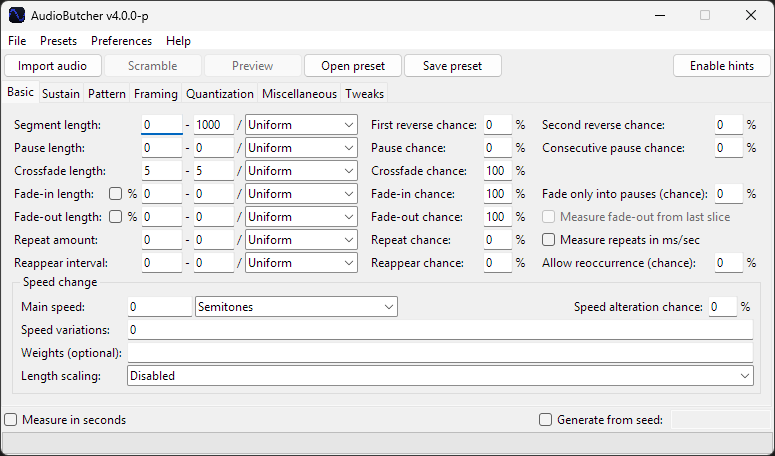The width and height of the screenshot is (775, 456).
Task: Open the Preferences menu
Action: pyautogui.click(x=121, y=41)
